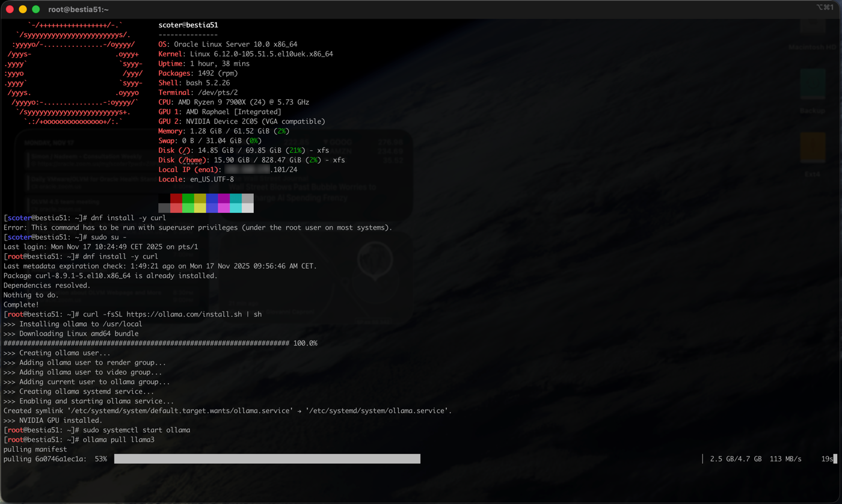Click the pulling manifest line
842x504 pixels.
tap(35, 449)
